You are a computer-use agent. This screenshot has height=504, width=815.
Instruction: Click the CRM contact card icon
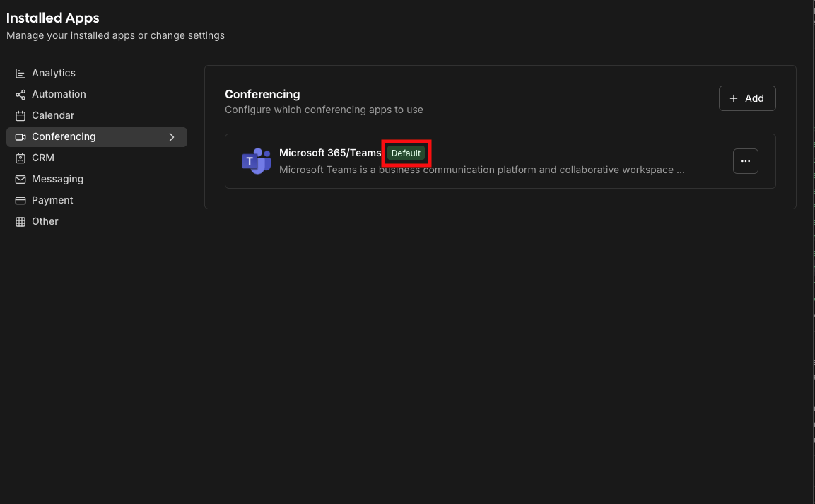tap(20, 158)
